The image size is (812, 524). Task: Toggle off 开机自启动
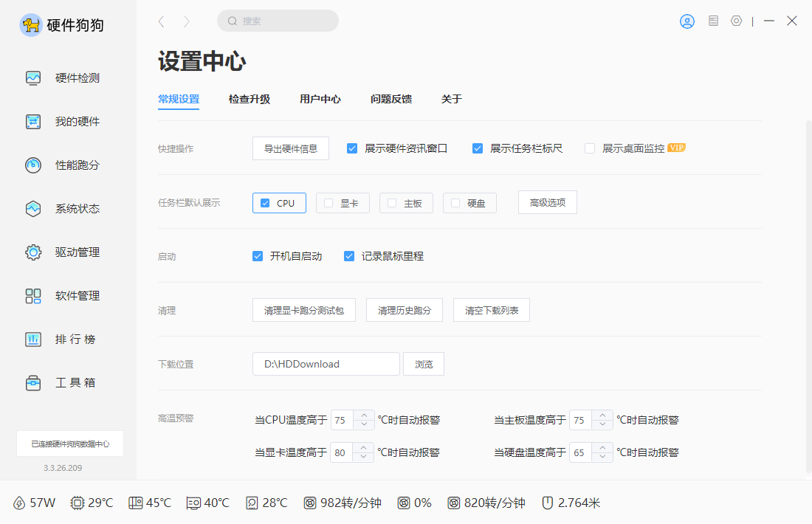point(257,256)
